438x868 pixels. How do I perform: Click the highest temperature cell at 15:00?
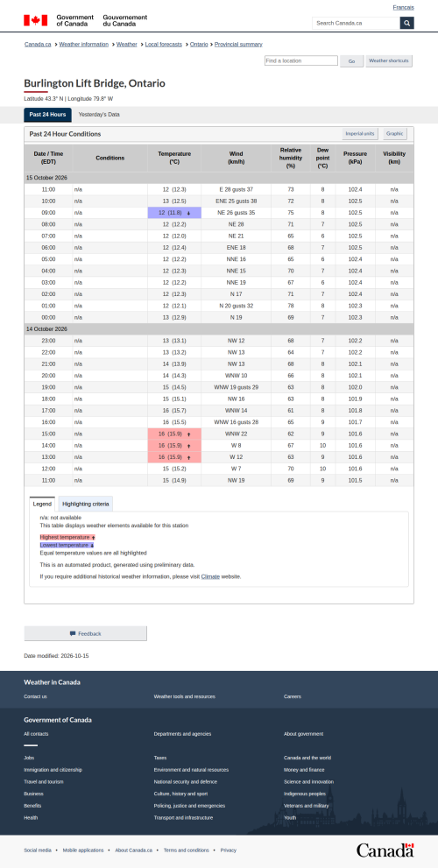tap(174, 434)
